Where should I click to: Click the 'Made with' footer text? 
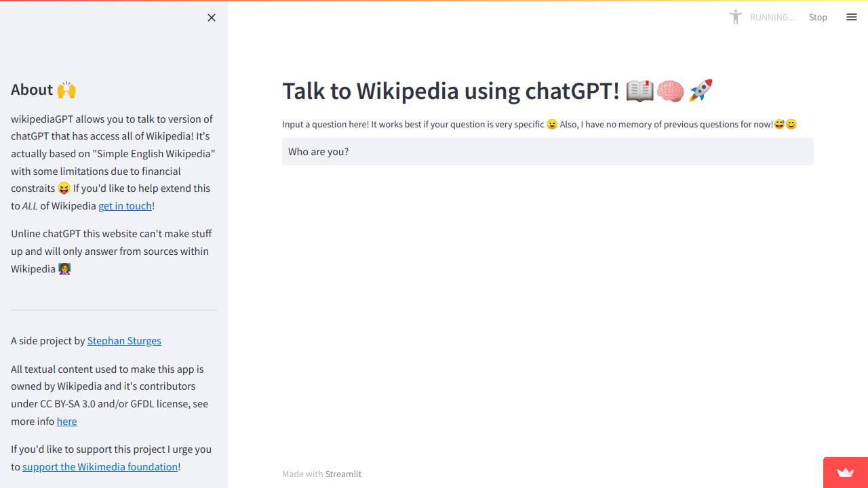[x=302, y=474]
